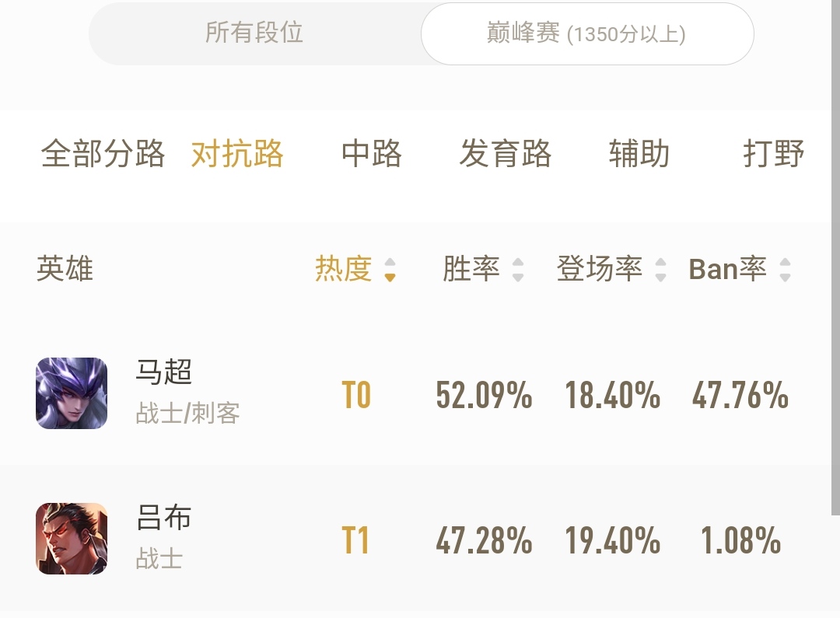
Task: Select the 全部分路 tab
Action: pyautogui.click(x=103, y=154)
